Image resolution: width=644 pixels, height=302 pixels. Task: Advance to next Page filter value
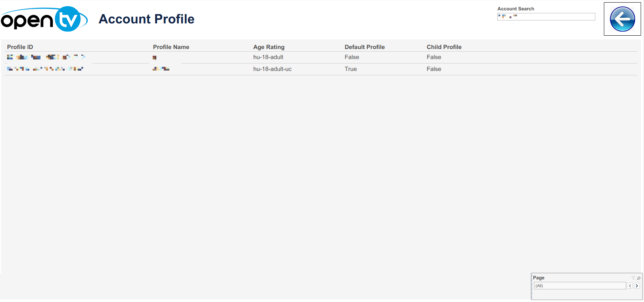[x=637, y=286]
